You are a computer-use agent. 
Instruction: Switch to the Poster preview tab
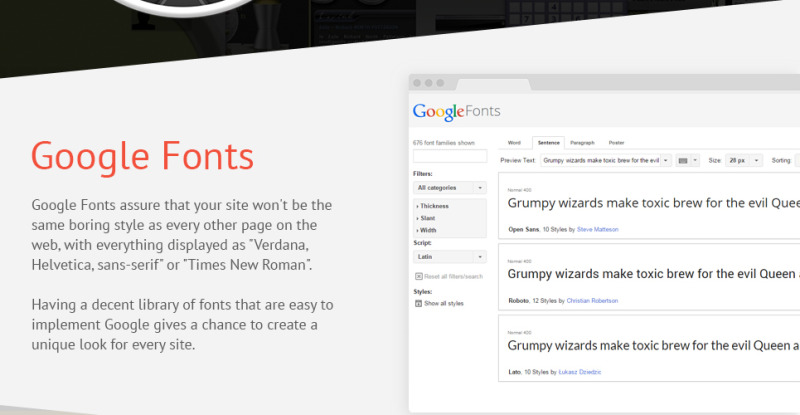pyautogui.click(x=616, y=143)
